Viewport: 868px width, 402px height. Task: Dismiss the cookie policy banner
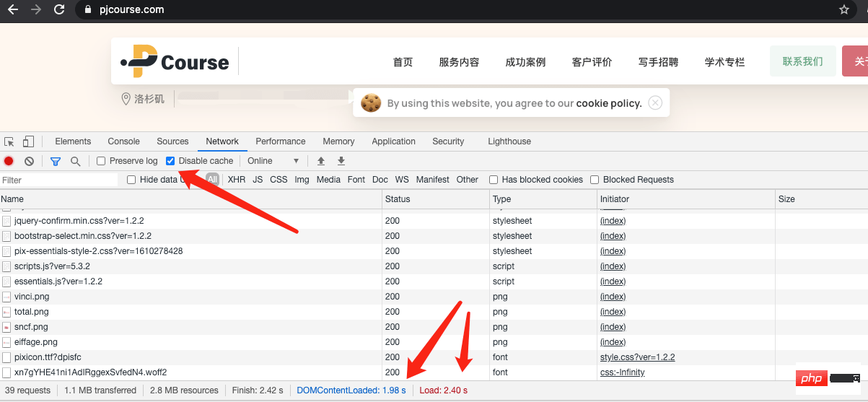(x=655, y=102)
